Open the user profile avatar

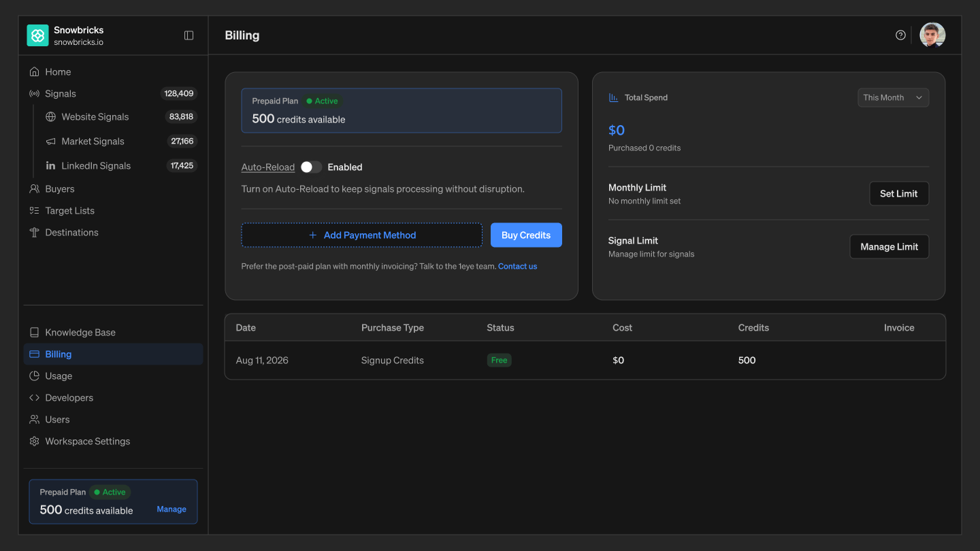coord(932,35)
